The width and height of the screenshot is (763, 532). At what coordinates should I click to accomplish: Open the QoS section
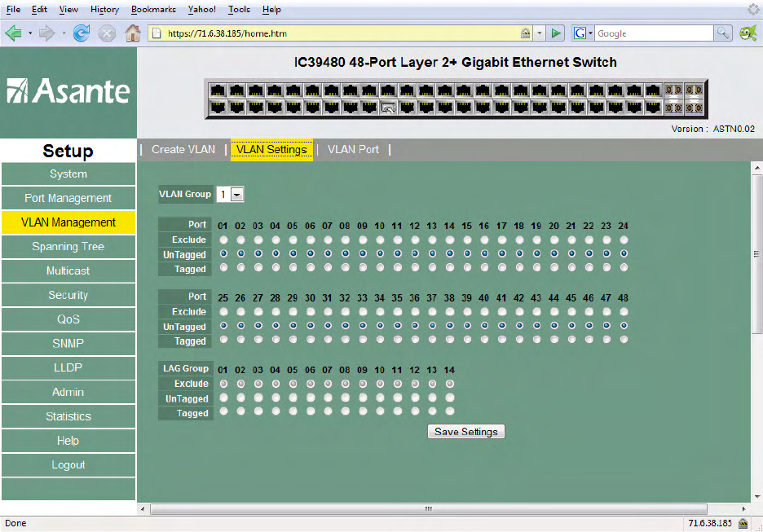click(x=68, y=319)
